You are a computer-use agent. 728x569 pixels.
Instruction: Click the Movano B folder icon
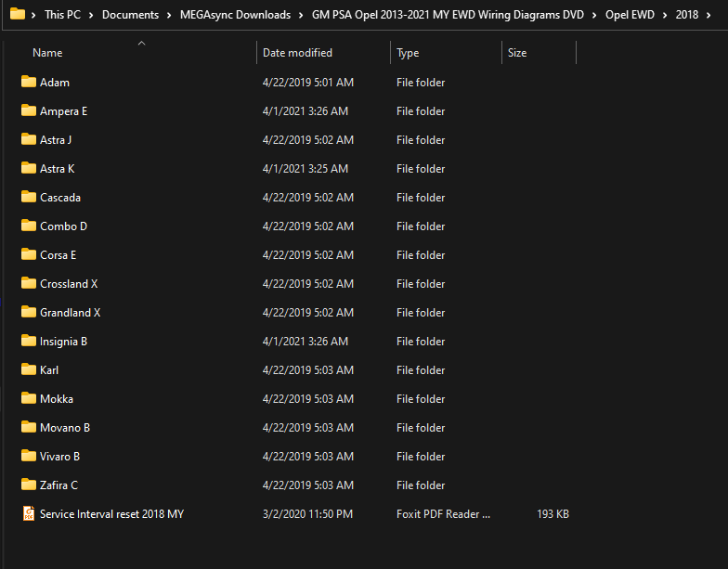pyautogui.click(x=28, y=427)
